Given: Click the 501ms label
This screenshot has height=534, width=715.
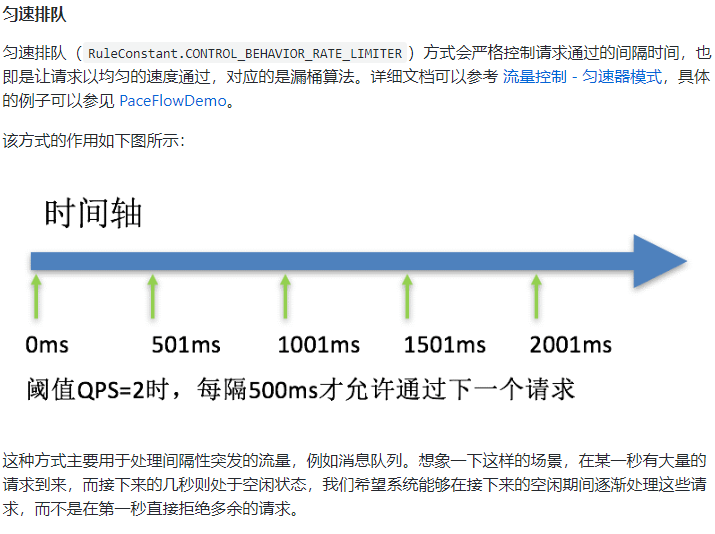Looking at the screenshot, I should click(186, 345).
